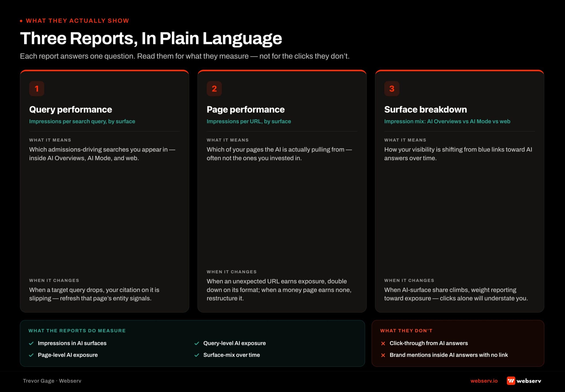The height and width of the screenshot is (392, 565).
Task: Click 'Query-level AI exposure' item
Action: [x=234, y=343]
